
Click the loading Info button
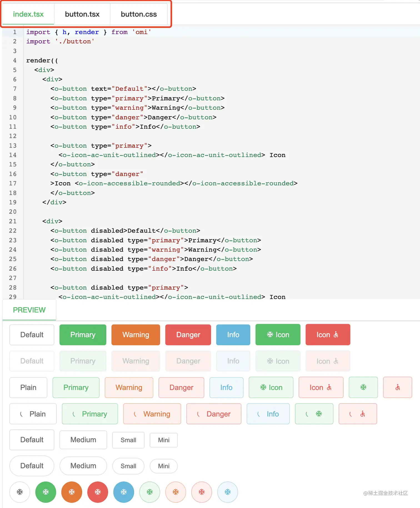tap(268, 414)
